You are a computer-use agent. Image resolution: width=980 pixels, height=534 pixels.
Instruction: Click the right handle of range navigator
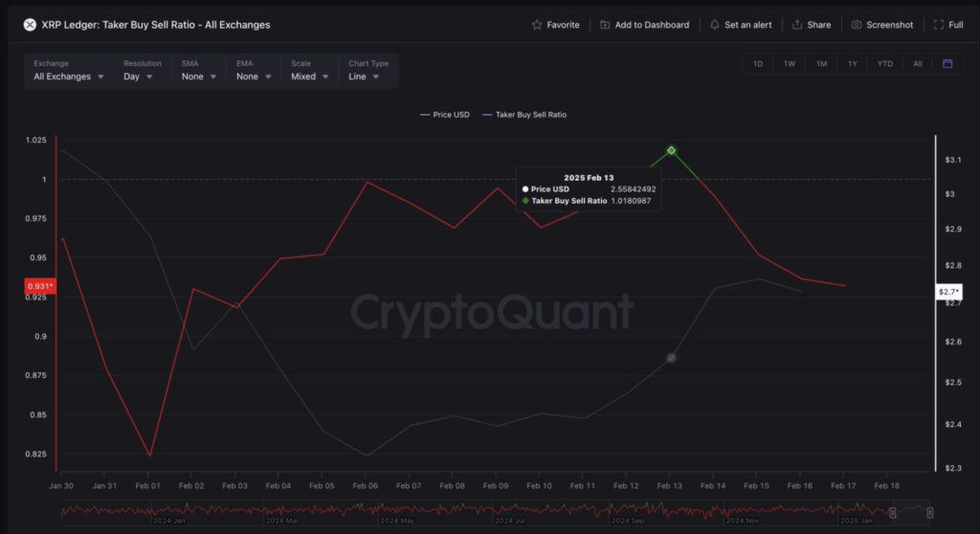[930, 513]
